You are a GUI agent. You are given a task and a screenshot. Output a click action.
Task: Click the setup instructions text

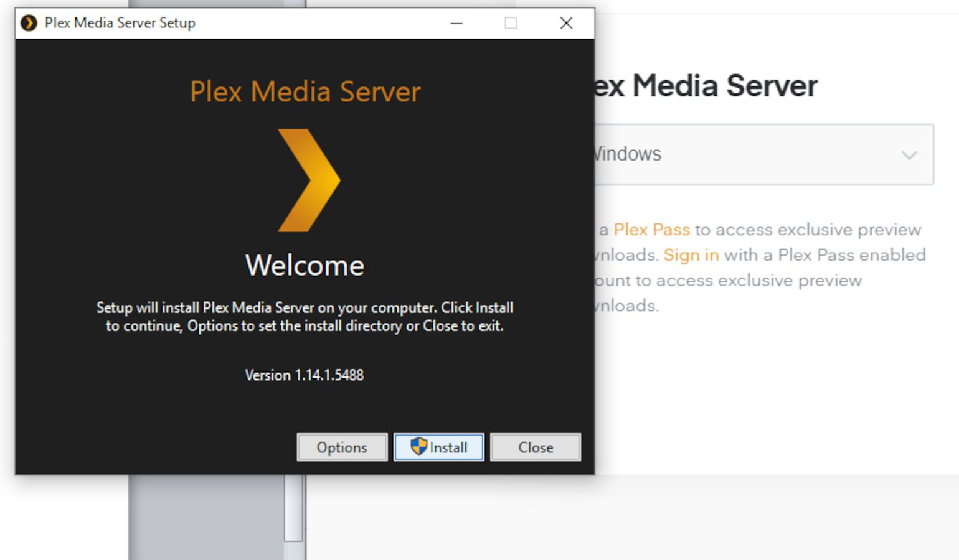pos(305,316)
